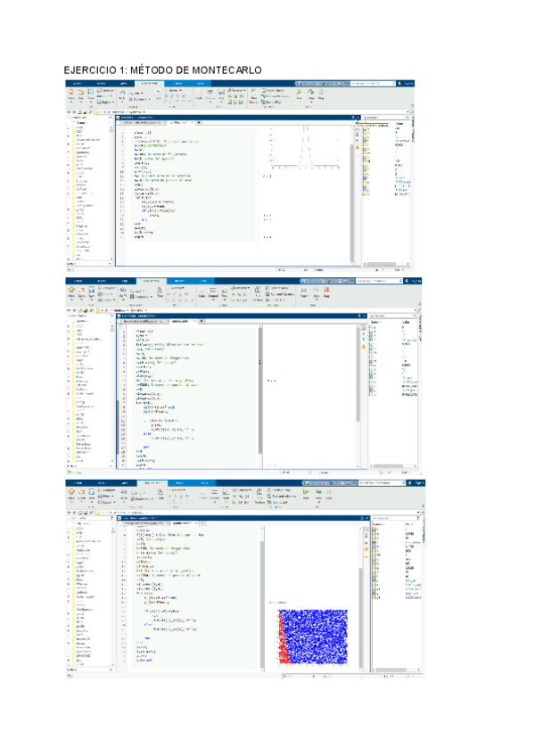Select the HOME tab in top screenshot
The width and height of the screenshot is (535, 756).
point(78,83)
